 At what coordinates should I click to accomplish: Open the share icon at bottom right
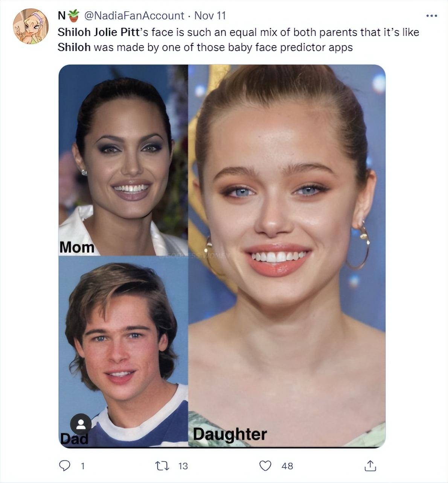coord(370,466)
